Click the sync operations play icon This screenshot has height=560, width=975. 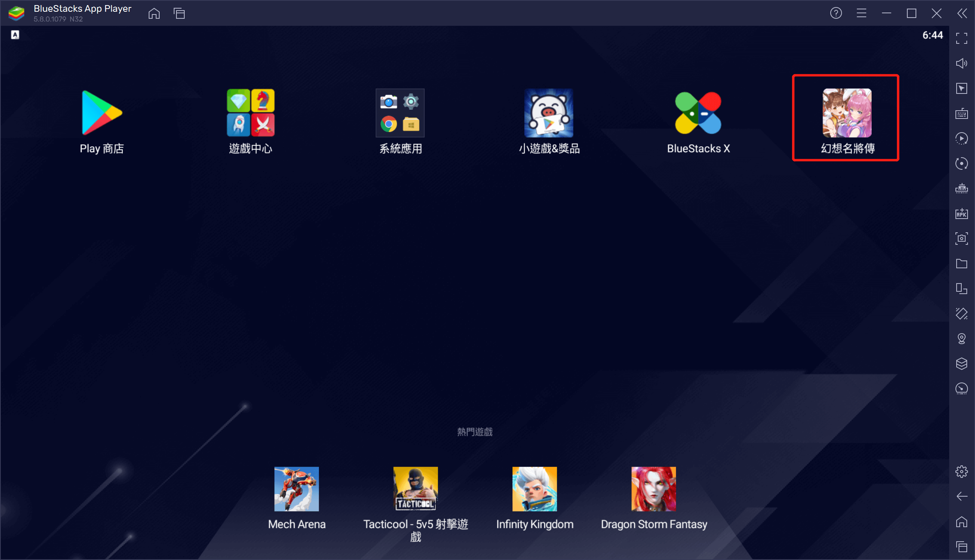[x=962, y=138]
